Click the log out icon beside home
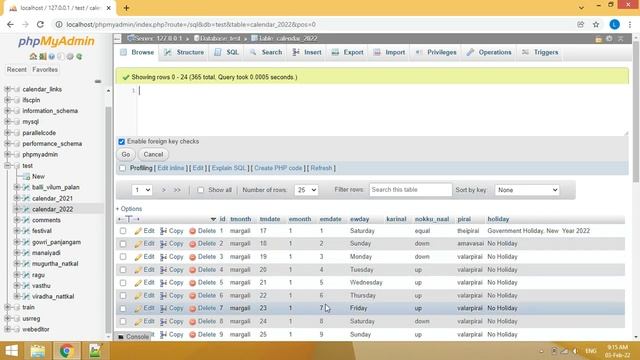The height and width of the screenshot is (360, 640). [42, 56]
